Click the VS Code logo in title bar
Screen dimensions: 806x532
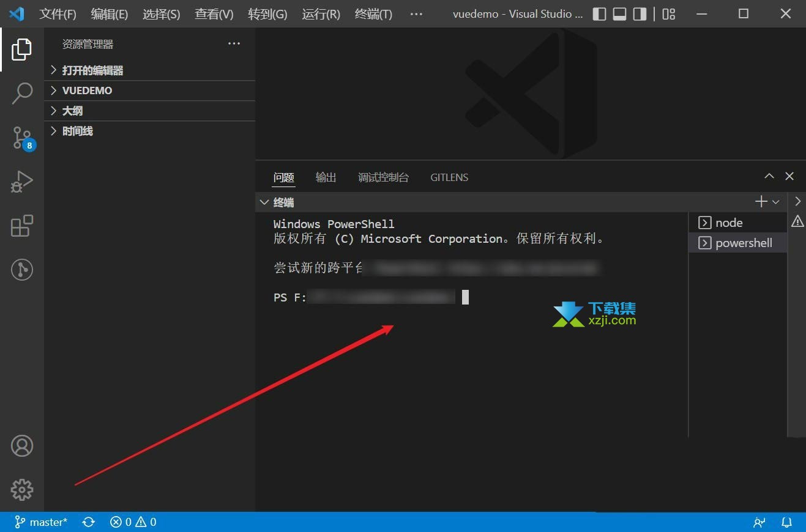click(17, 13)
